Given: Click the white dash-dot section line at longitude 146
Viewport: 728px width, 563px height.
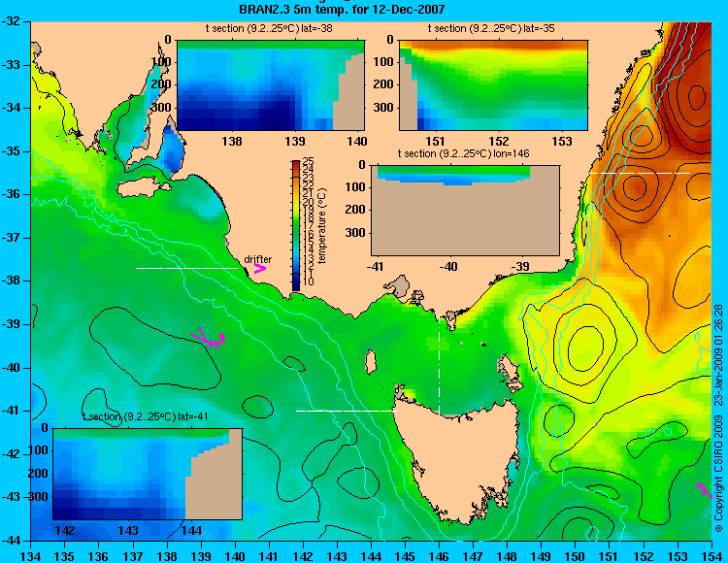Looking at the screenshot, I should pyautogui.click(x=439, y=358).
